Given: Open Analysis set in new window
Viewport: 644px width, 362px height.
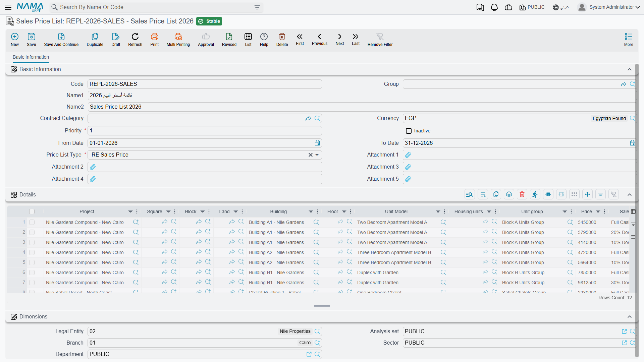Looking at the screenshot, I should (x=624, y=331).
